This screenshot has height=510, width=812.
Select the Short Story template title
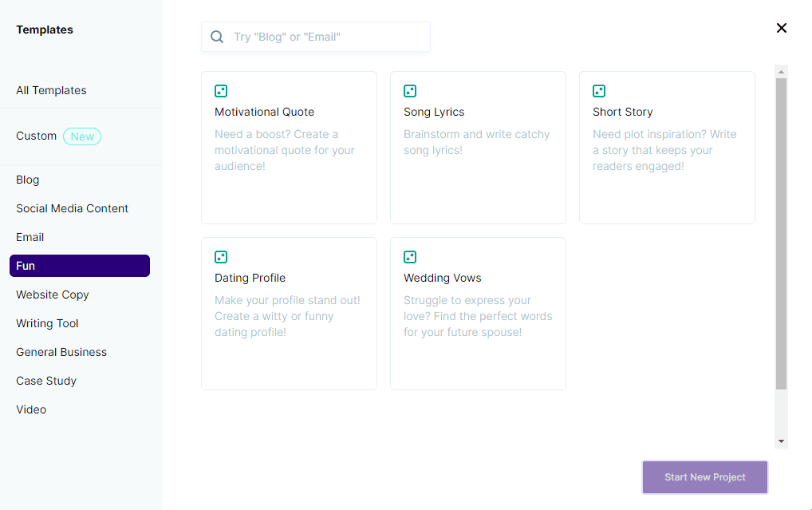pos(622,112)
